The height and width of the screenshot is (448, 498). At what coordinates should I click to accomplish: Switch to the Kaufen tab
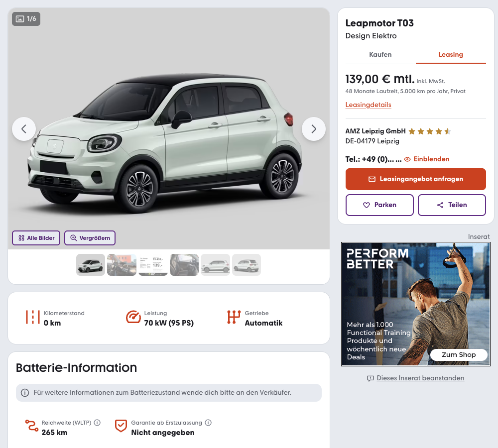(x=380, y=55)
